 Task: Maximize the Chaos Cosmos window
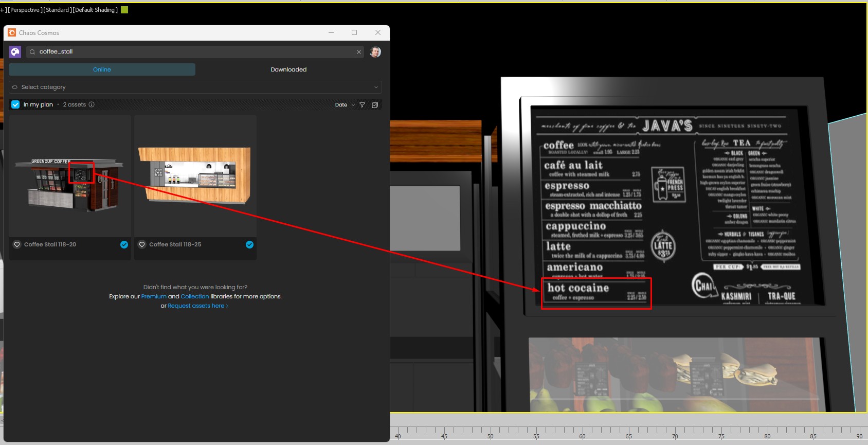[x=354, y=32]
